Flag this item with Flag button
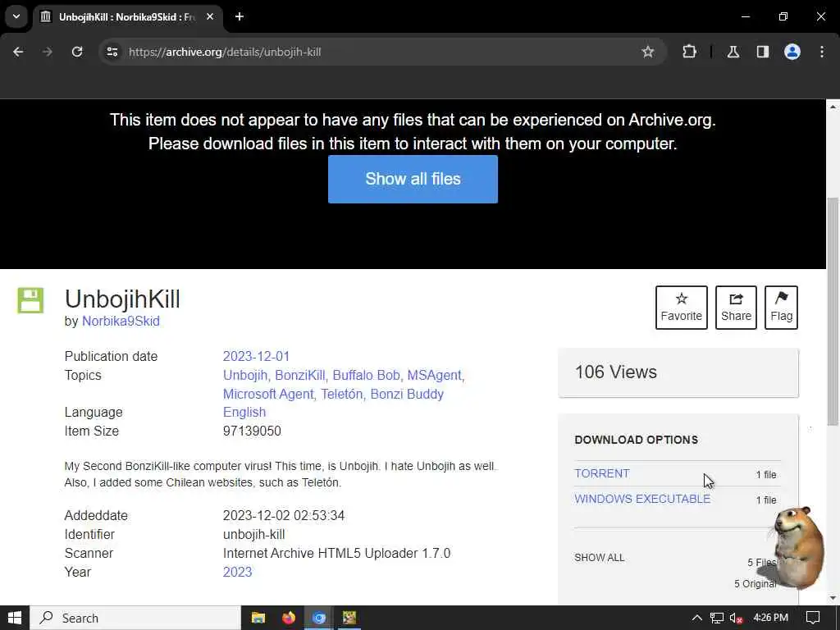 point(781,308)
